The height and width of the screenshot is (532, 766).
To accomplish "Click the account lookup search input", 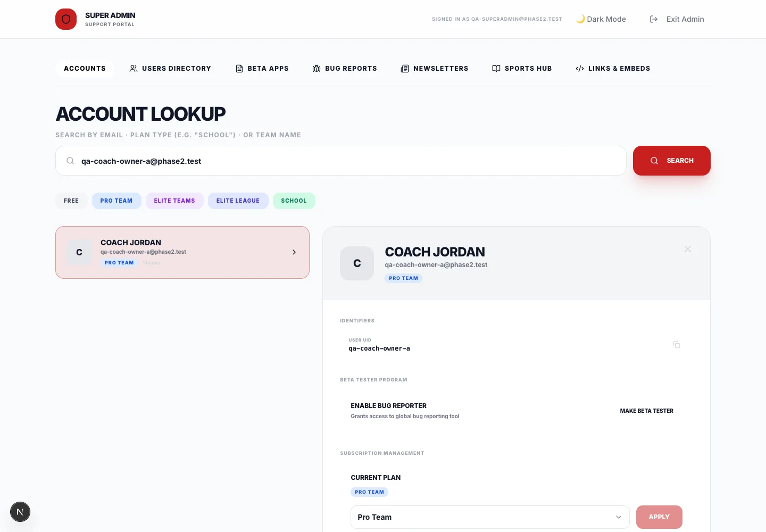I will [341, 161].
